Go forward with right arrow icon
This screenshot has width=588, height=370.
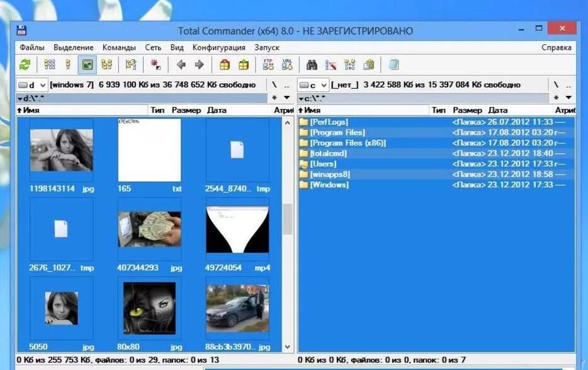(199, 65)
